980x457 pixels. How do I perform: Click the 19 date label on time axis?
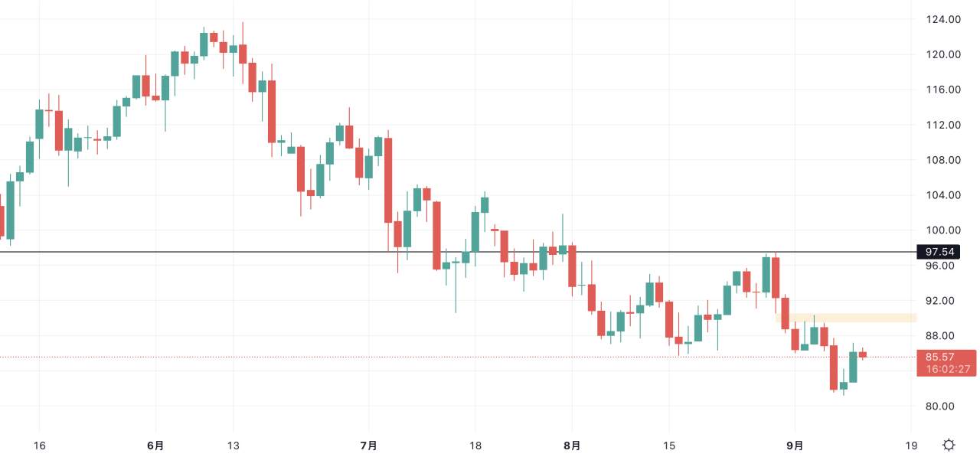coord(910,445)
